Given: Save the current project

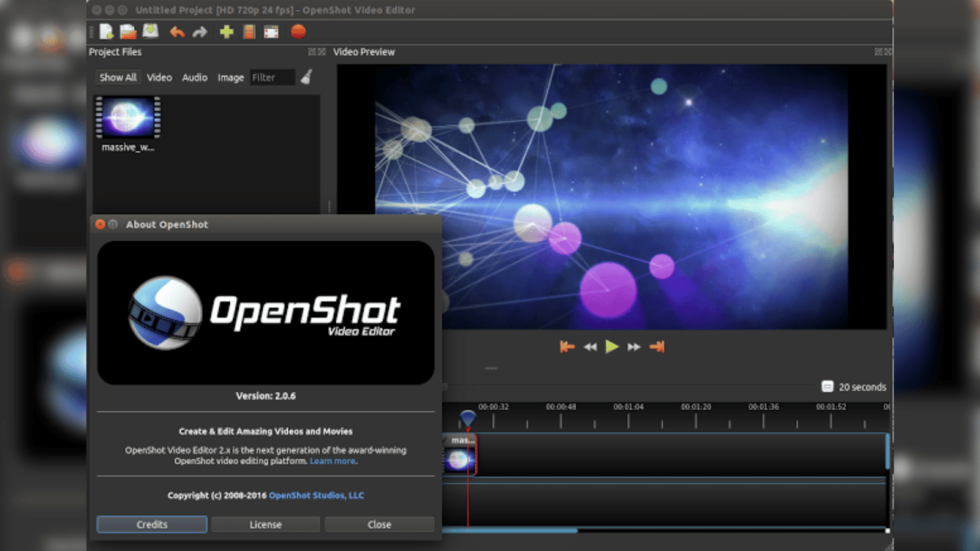Looking at the screenshot, I should coord(150,31).
